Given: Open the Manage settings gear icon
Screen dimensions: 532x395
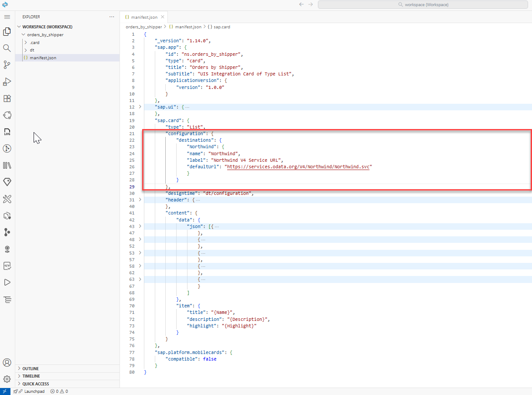Looking at the screenshot, I should [x=7, y=379].
